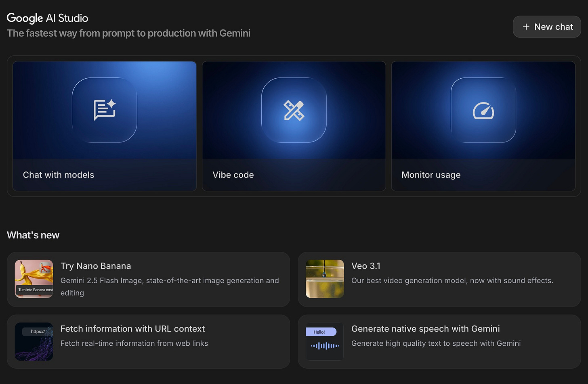Screen dimensions: 588x384
Task: Select Fetch information with URL context
Action: (x=132, y=329)
